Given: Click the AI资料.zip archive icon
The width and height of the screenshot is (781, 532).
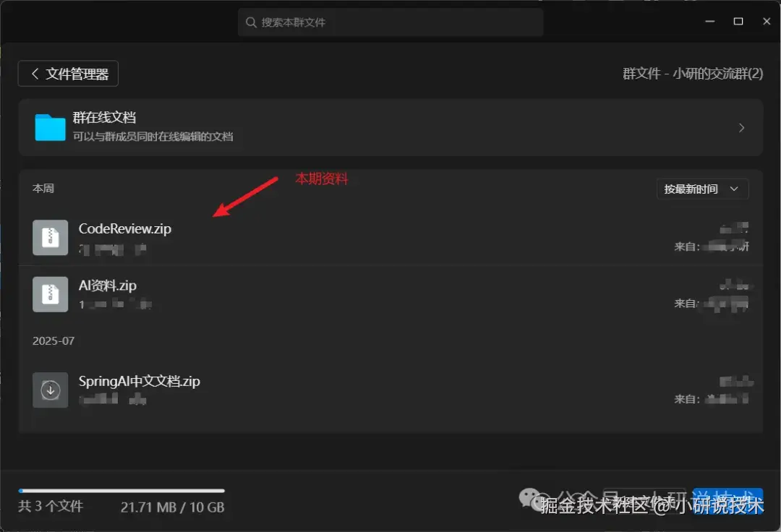Looking at the screenshot, I should [x=51, y=294].
